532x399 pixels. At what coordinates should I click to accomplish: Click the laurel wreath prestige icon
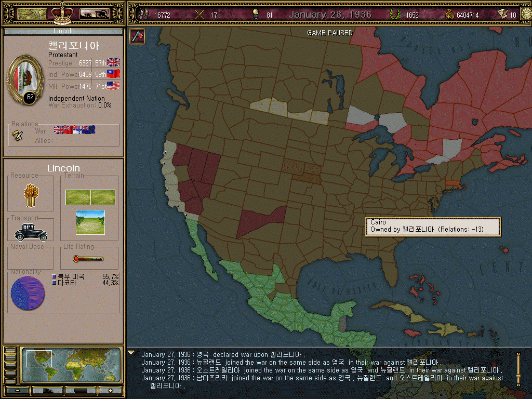tap(395, 14)
